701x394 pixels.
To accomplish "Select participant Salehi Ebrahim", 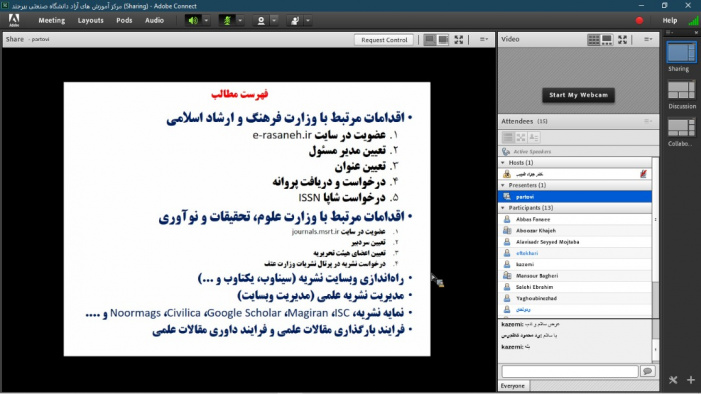I will point(575,287).
